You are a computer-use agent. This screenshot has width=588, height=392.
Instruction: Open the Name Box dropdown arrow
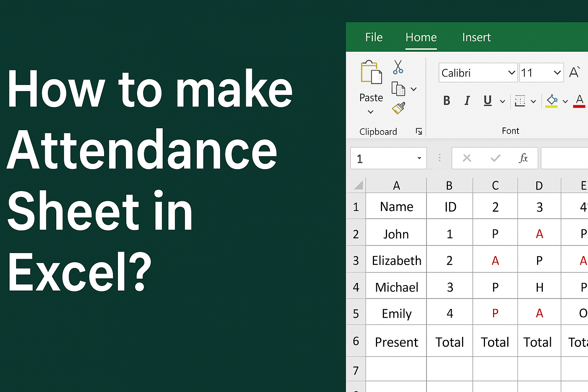click(418, 158)
